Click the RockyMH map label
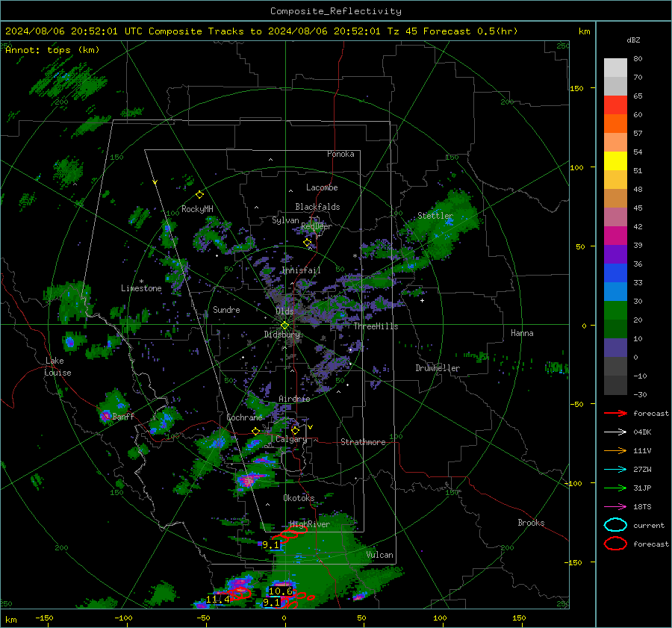The image size is (672, 628). tap(197, 209)
